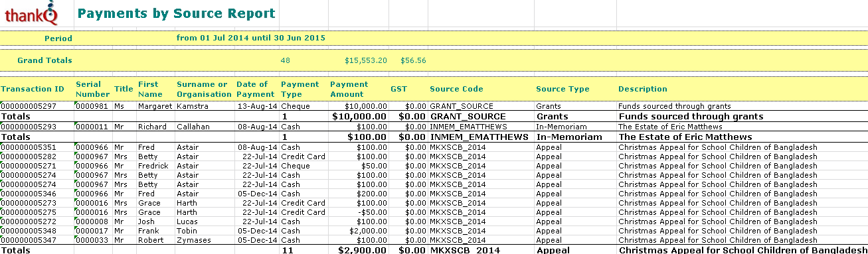Select the Source Type column header

click(563, 89)
